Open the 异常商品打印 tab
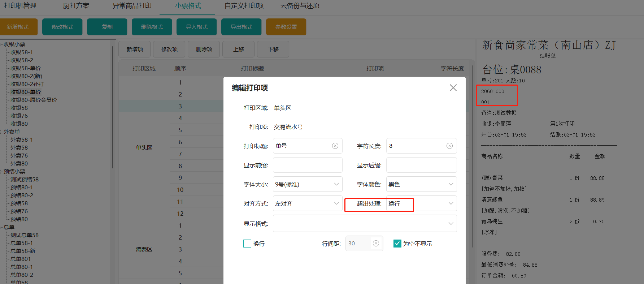Image resolution: width=644 pixels, height=284 pixels. pyautogui.click(x=132, y=6)
